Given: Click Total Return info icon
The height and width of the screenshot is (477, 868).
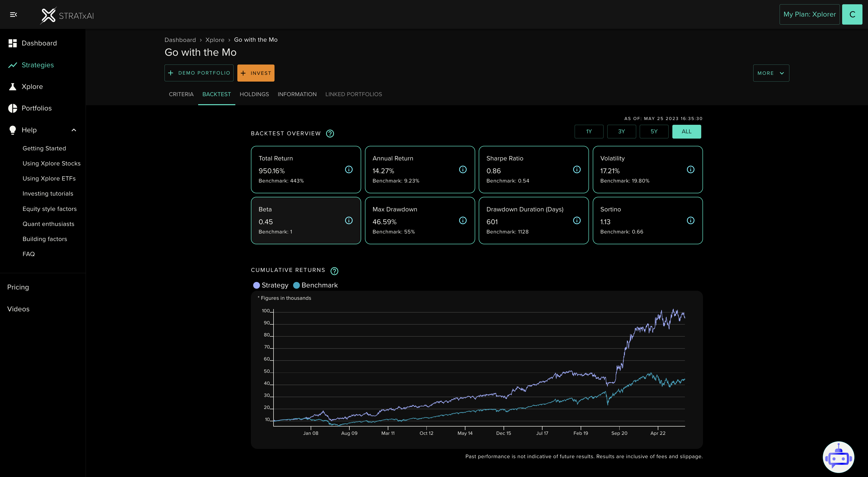Looking at the screenshot, I should pyautogui.click(x=349, y=169).
